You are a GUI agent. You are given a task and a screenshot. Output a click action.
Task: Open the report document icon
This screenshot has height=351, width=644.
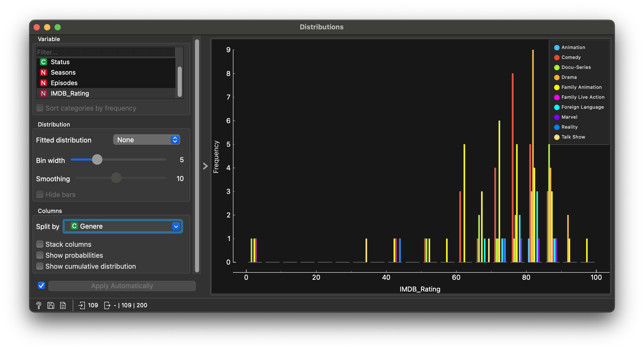[x=63, y=305]
